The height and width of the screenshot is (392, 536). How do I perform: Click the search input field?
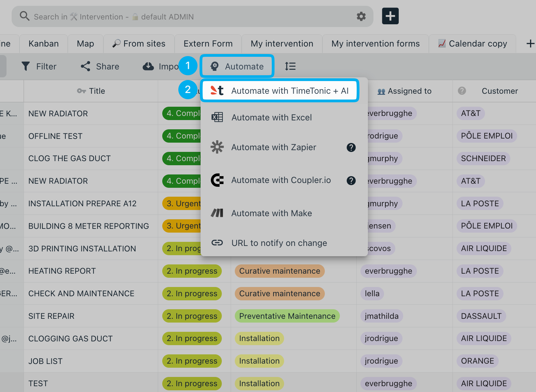(192, 16)
